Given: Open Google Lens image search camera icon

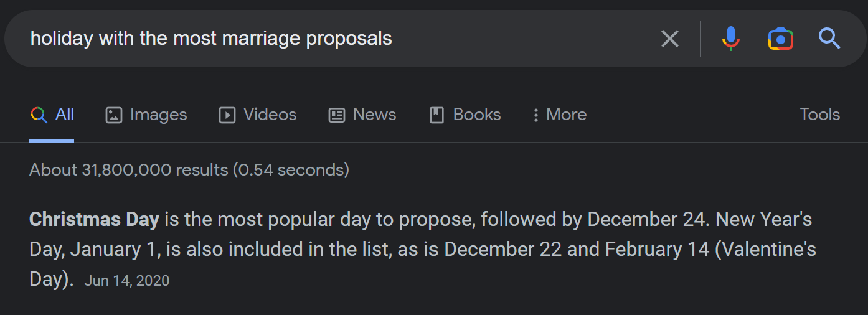Looking at the screenshot, I should pyautogui.click(x=780, y=39).
